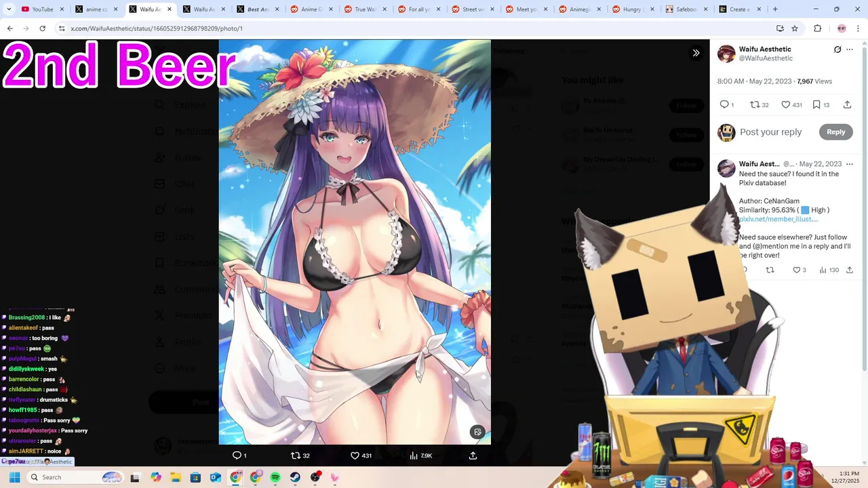Open Chrome's three-dot menu

click(859, 28)
